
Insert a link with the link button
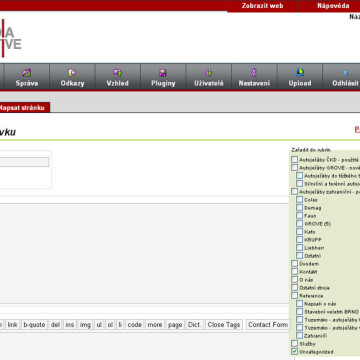click(13, 325)
